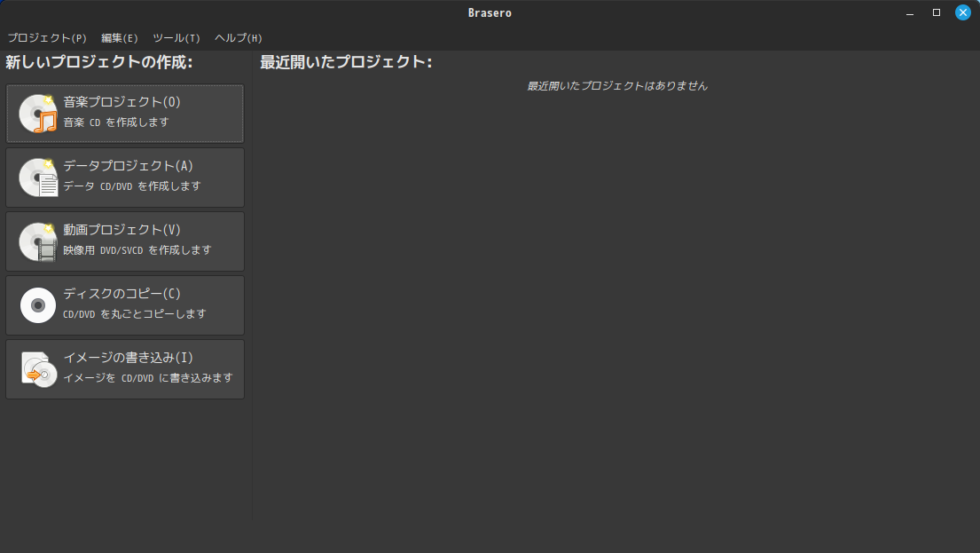This screenshot has width=980, height=553.
Task: Start a new 音楽プロジェクト(O)
Action: pyautogui.click(x=125, y=114)
